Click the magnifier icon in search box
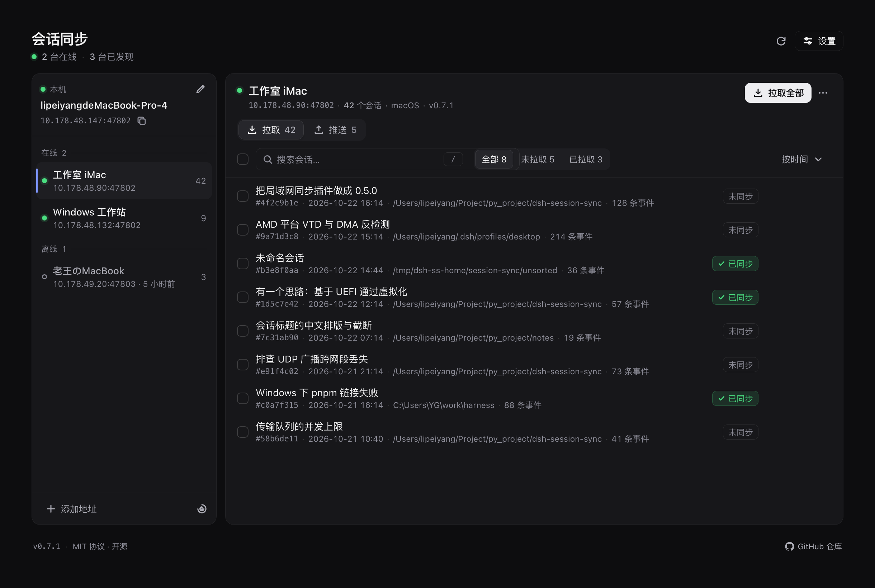875x588 pixels. click(x=268, y=160)
